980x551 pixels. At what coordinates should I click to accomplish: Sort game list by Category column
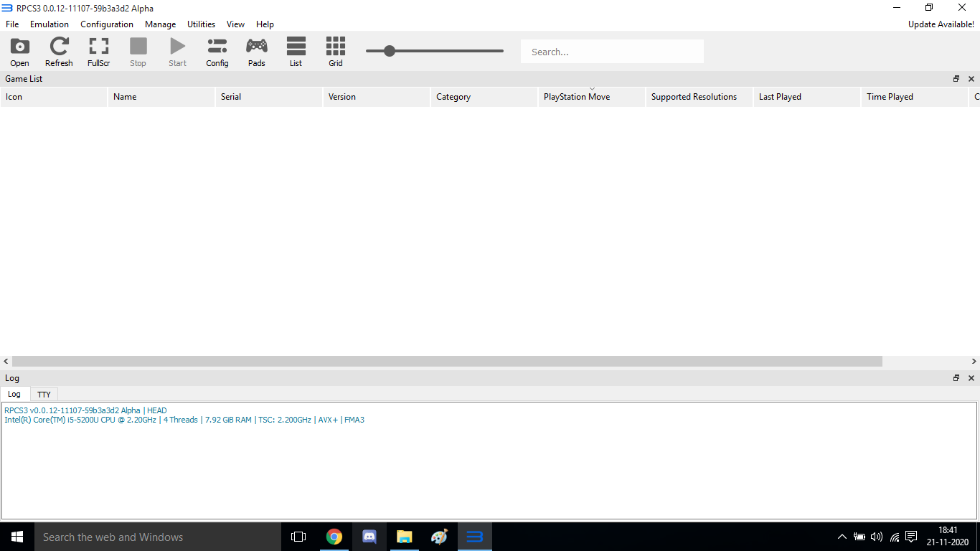tap(484, 97)
